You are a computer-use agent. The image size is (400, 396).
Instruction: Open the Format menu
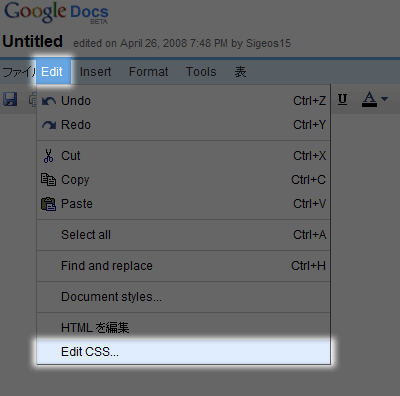149,72
